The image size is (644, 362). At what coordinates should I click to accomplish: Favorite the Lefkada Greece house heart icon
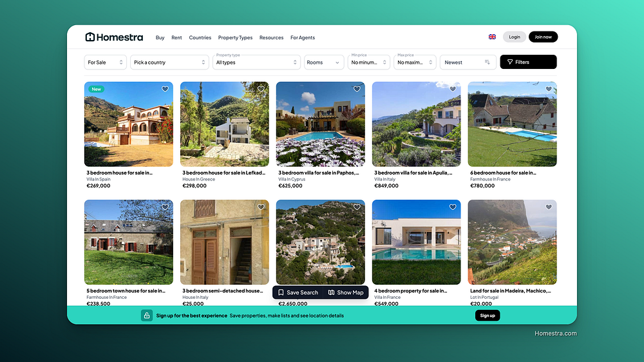point(261,89)
